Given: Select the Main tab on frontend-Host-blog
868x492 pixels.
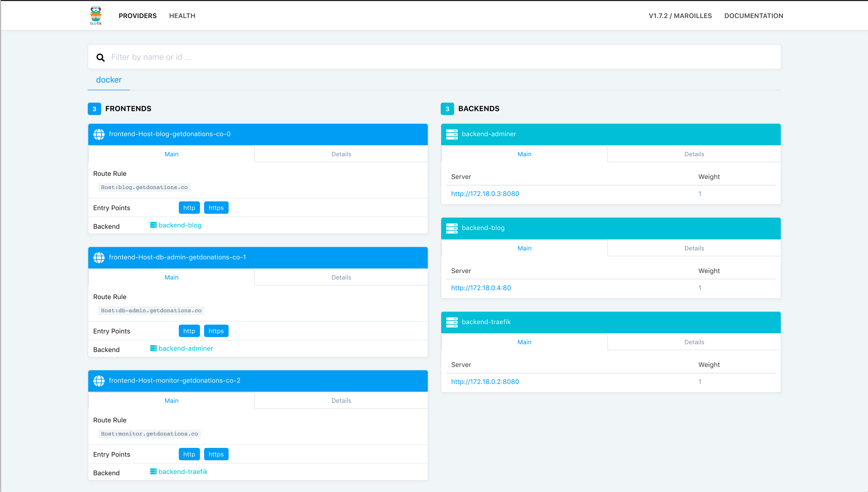Looking at the screenshot, I should (x=172, y=154).
